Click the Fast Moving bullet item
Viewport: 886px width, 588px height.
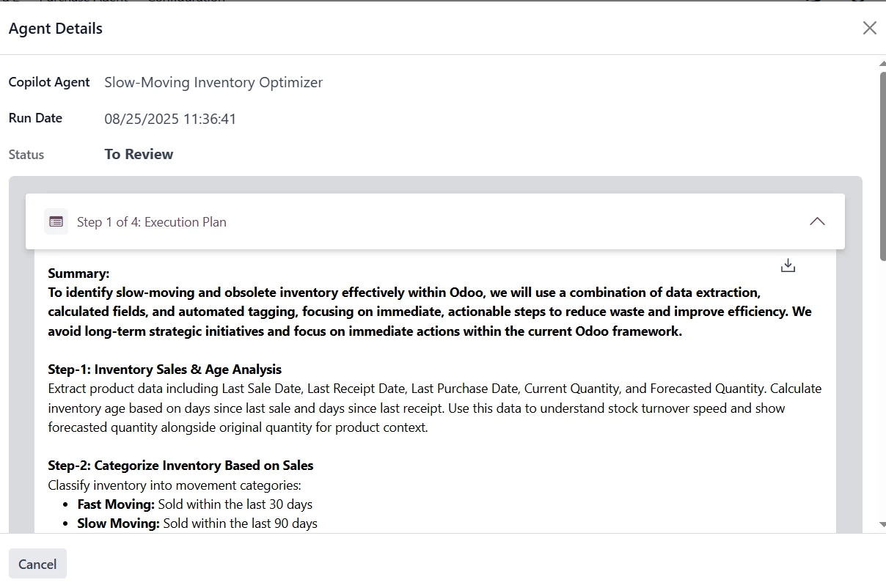point(194,504)
